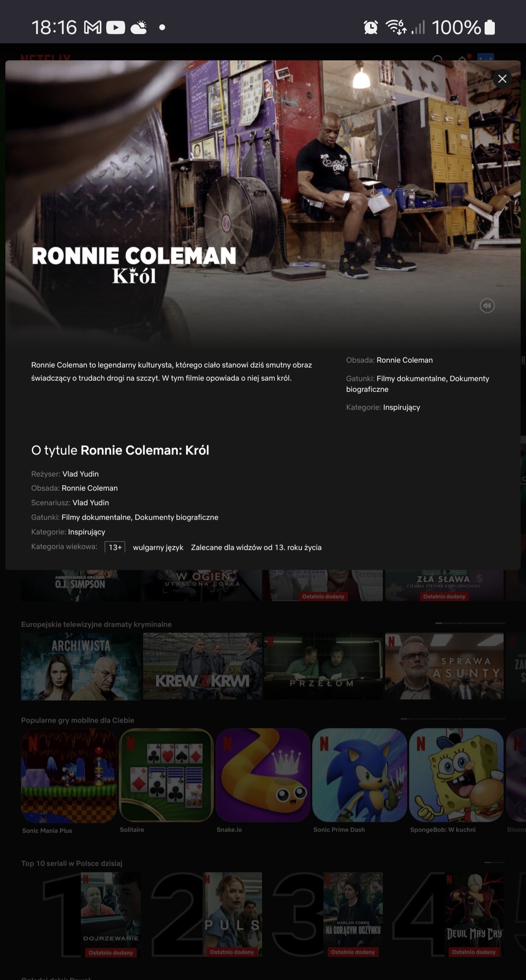Click the Ronnie Coleman cast link in sidebar
Viewport: 526px width, 980px height.
pos(405,360)
